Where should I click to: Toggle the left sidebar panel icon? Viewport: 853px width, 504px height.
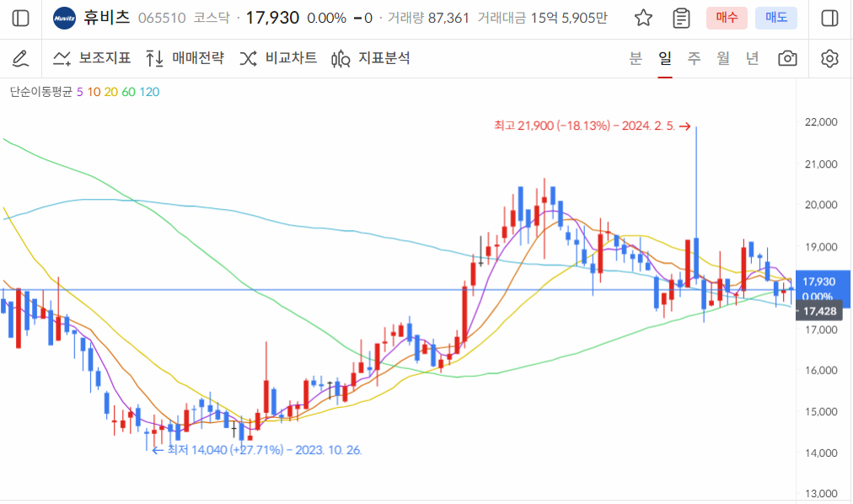tap(20, 18)
